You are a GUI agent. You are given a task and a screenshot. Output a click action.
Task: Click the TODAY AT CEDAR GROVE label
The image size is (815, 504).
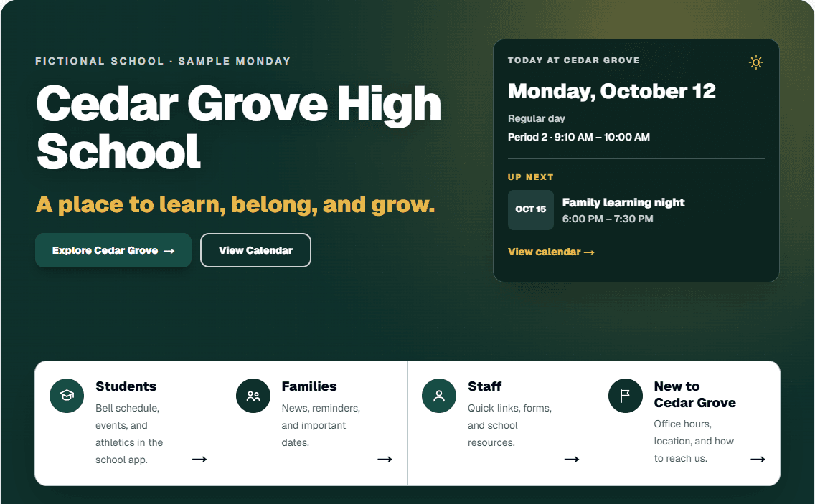point(574,60)
